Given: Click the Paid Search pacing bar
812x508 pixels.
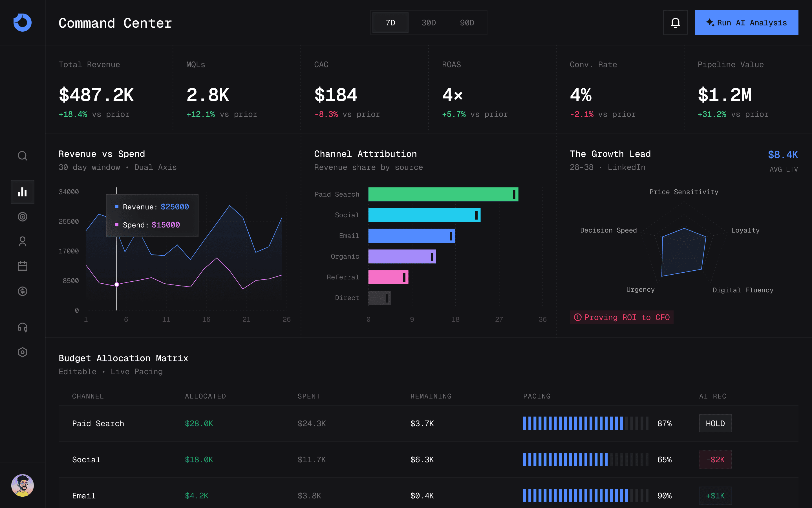Looking at the screenshot, I should pos(586,423).
